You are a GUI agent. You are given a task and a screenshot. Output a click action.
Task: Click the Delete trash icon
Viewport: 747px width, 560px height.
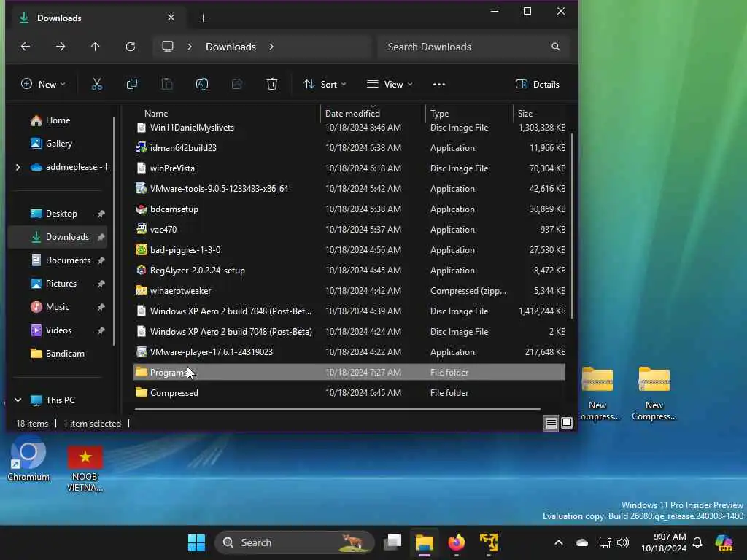271,85
